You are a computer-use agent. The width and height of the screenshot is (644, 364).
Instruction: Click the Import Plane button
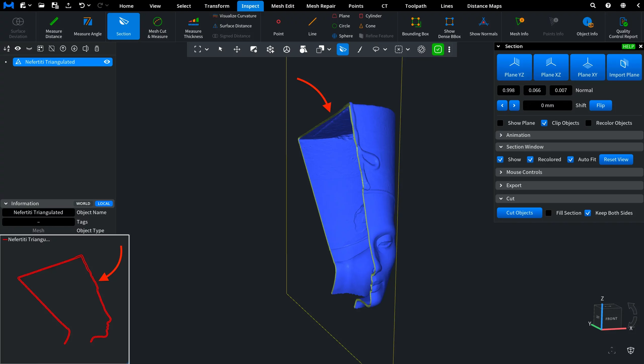coord(624,67)
